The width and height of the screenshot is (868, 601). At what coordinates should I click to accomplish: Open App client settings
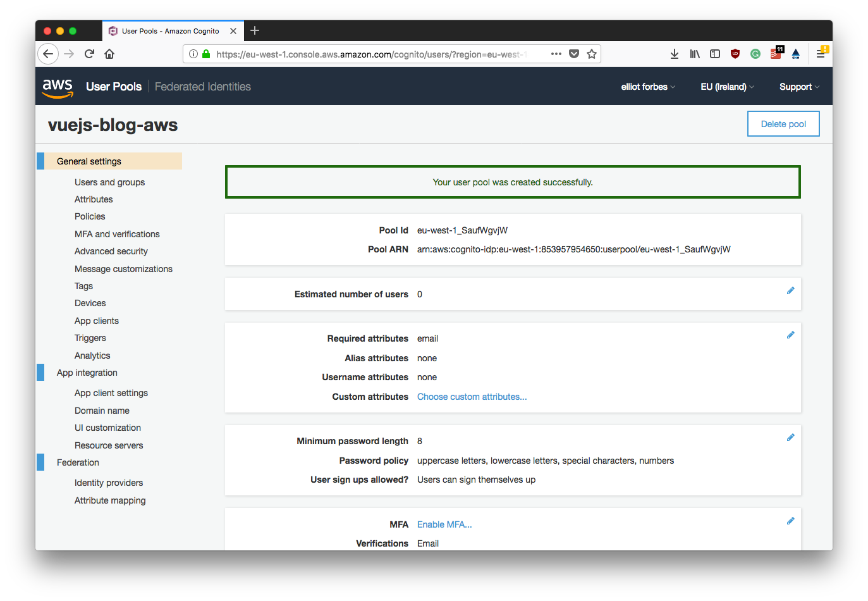(111, 393)
